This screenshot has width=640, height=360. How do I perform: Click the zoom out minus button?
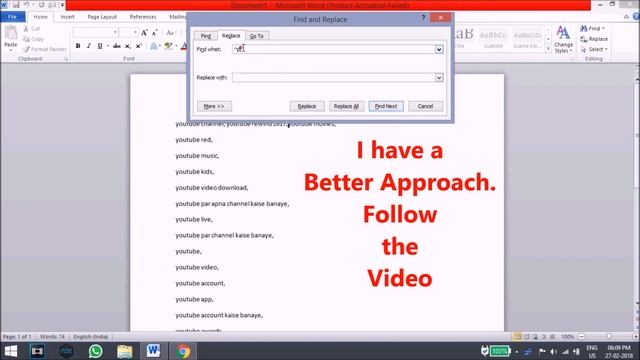pos(582,337)
